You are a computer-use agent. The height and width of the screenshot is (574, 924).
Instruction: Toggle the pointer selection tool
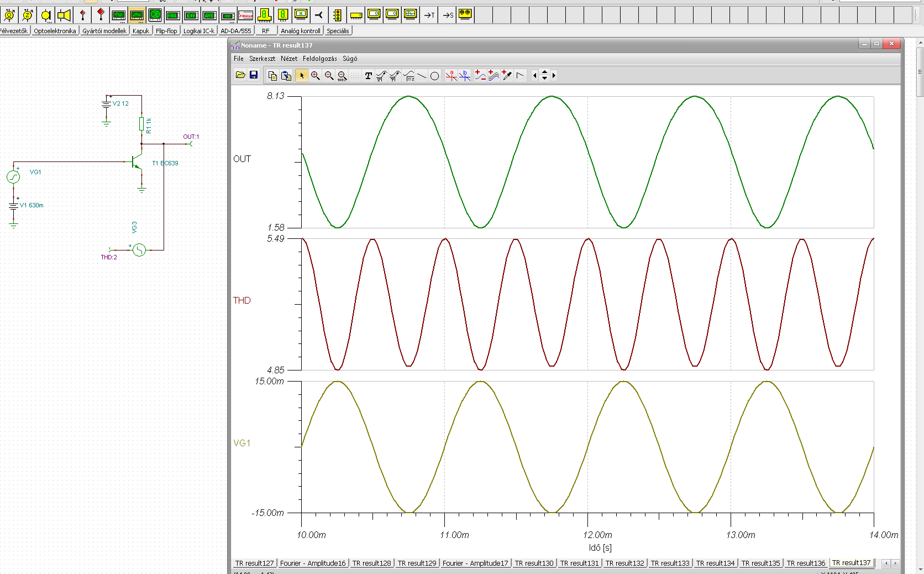301,76
